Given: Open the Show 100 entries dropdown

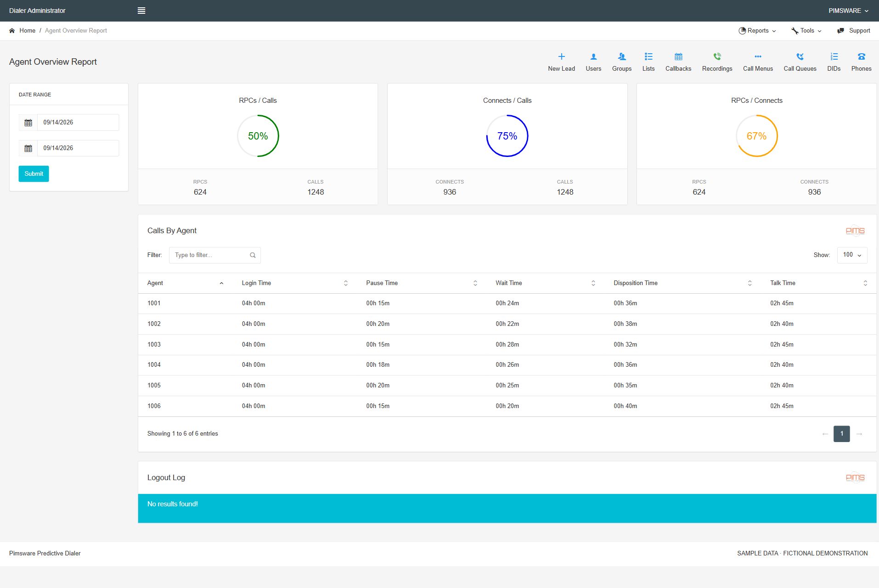Looking at the screenshot, I should pos(852,255).
